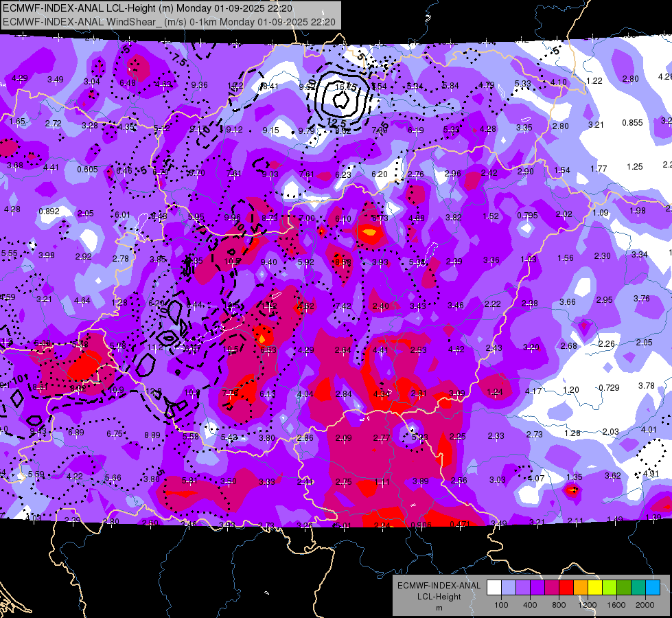Click the '2000' legend tick label
The width and height of the screenshot is (672, 618).
[645, 605]
